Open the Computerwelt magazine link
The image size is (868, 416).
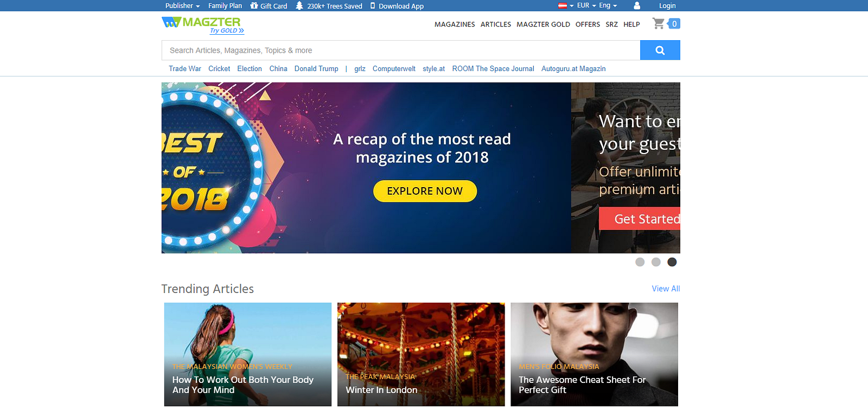(x=394, y=69)
